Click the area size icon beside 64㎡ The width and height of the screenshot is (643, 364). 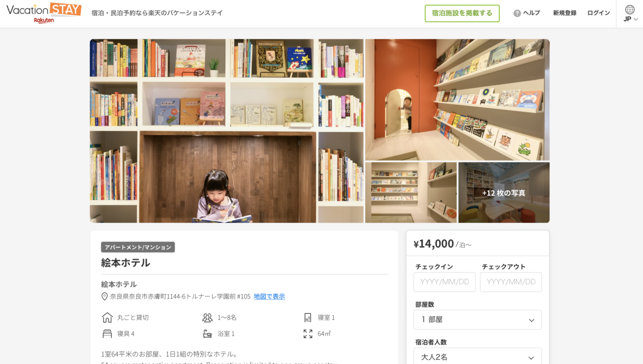point(308,333)
